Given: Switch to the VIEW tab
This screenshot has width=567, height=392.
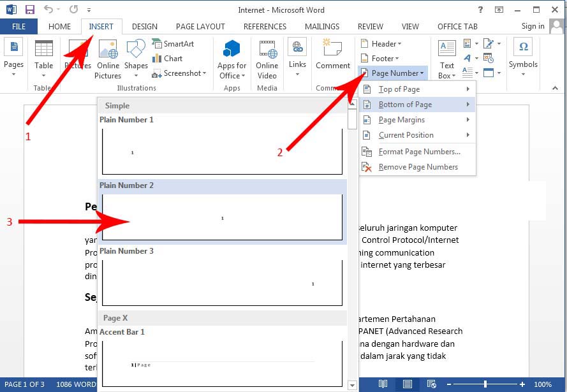Looking at the screenshot, I should (x=410, y=26).
